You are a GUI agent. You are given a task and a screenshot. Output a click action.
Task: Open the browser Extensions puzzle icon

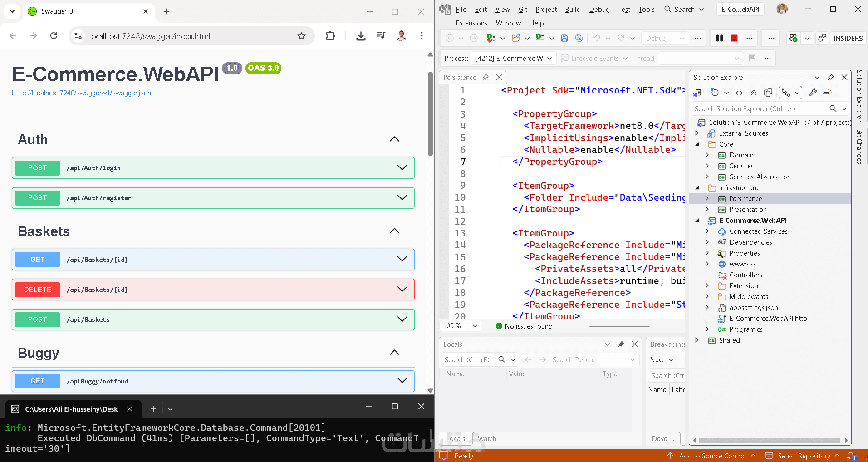coord(330,36)
